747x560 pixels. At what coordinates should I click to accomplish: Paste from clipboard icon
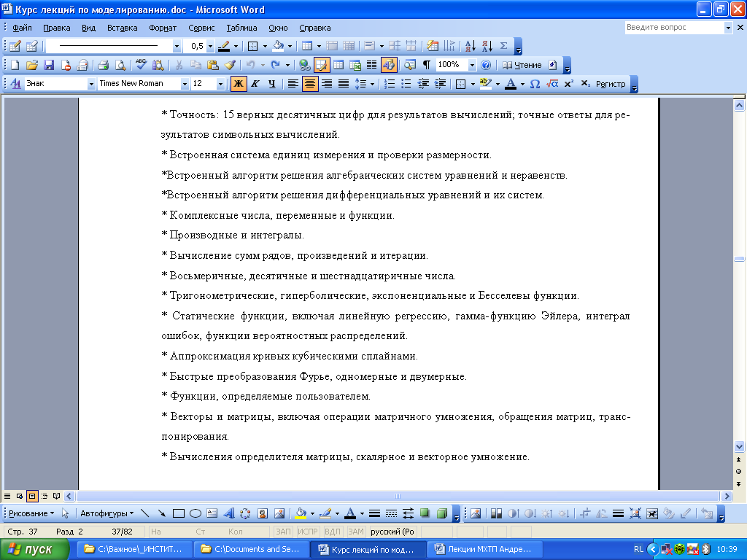pos(213,65)
